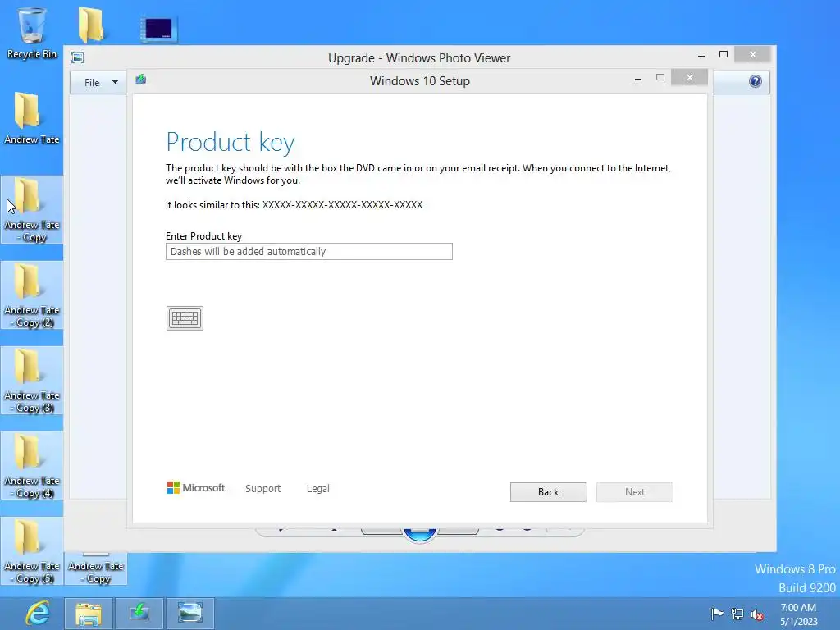840x630 pixels.
Task: Minimize the Windows 10 Setup window
Action: click(x=638, y=79)
